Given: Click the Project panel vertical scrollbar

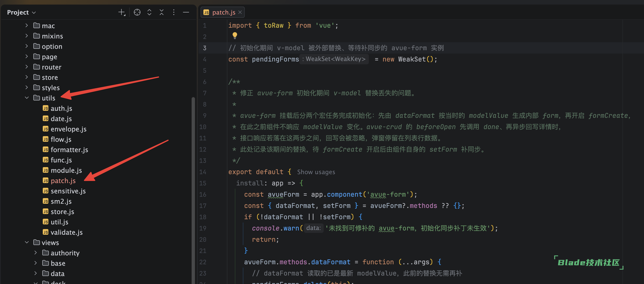Looking at the screenshot, I should [x=193, y=190].
